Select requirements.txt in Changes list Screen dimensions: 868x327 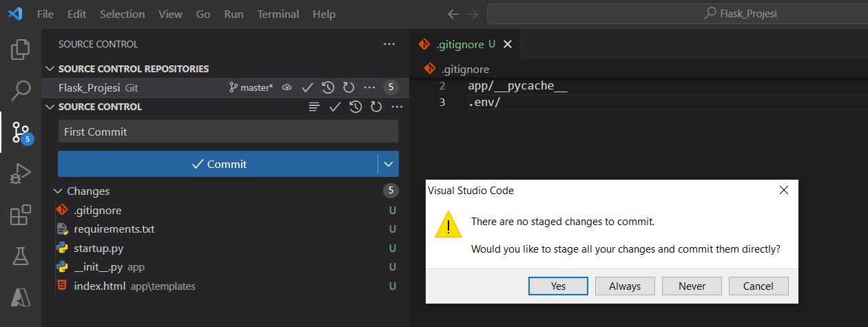coord(114,229)
